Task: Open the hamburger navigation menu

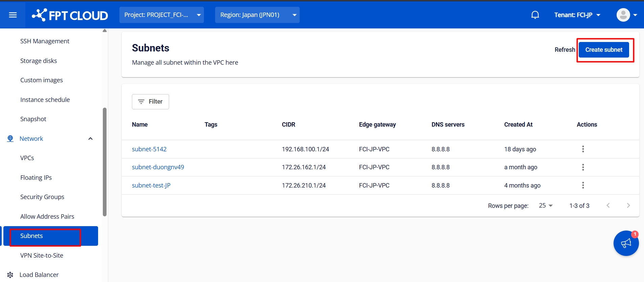Action: click(x=13, y=15)
